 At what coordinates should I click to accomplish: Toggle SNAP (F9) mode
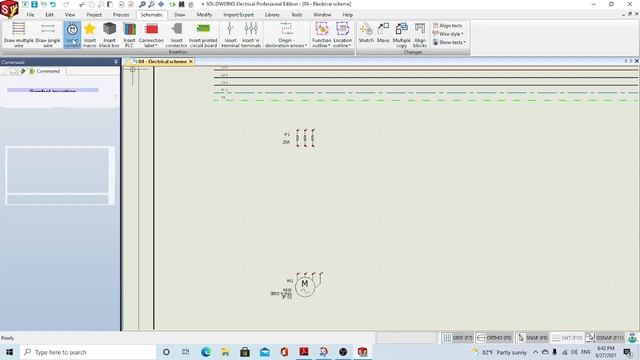pyautogui.click(x=532, y=338)
